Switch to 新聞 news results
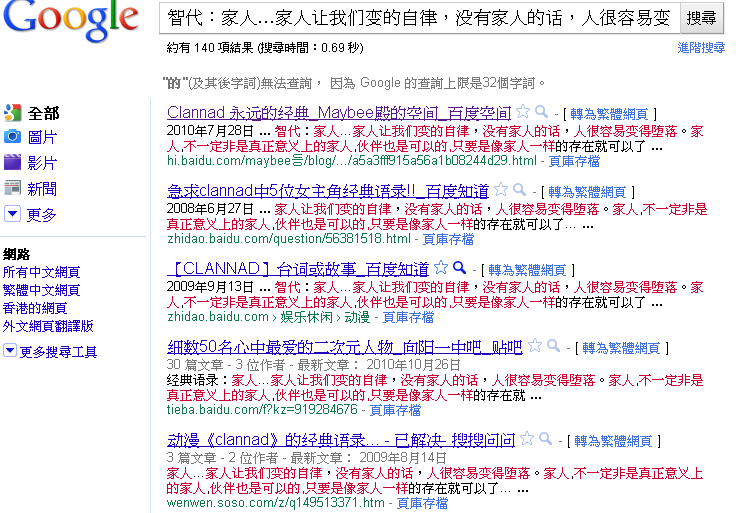The height and width of the screenshot is (513, 736). pyautogui.click(x=42, y=189)
